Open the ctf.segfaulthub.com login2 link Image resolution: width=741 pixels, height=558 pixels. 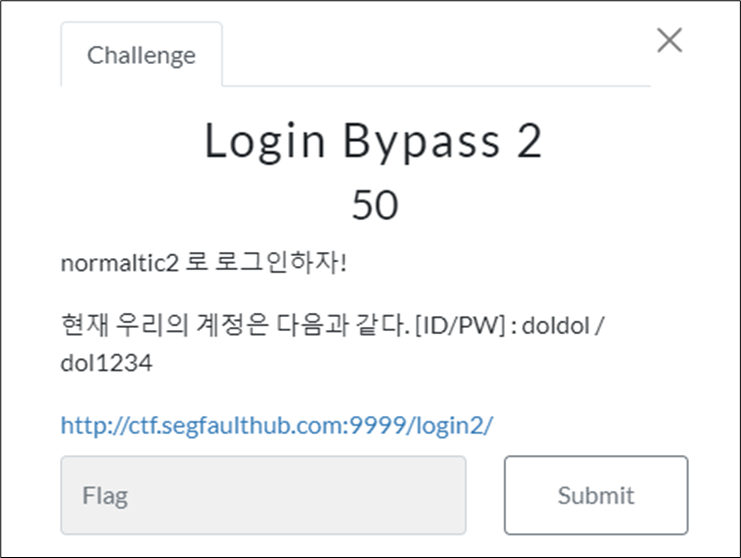[277, 425]
